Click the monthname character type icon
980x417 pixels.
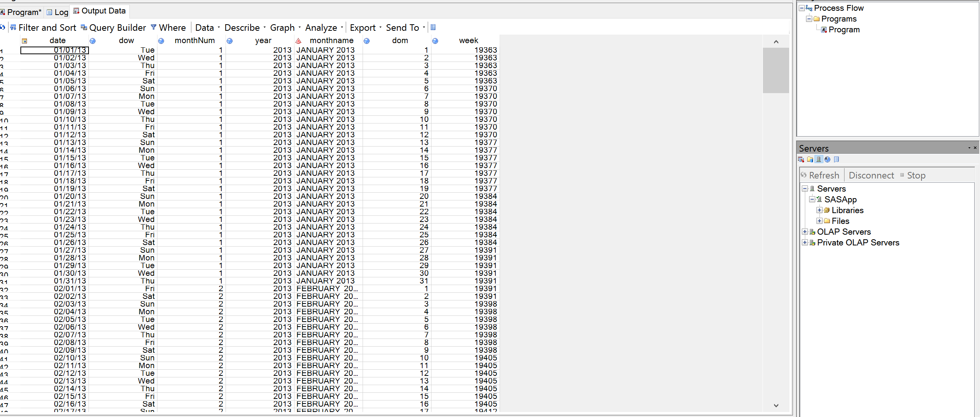tap(298, 41)
